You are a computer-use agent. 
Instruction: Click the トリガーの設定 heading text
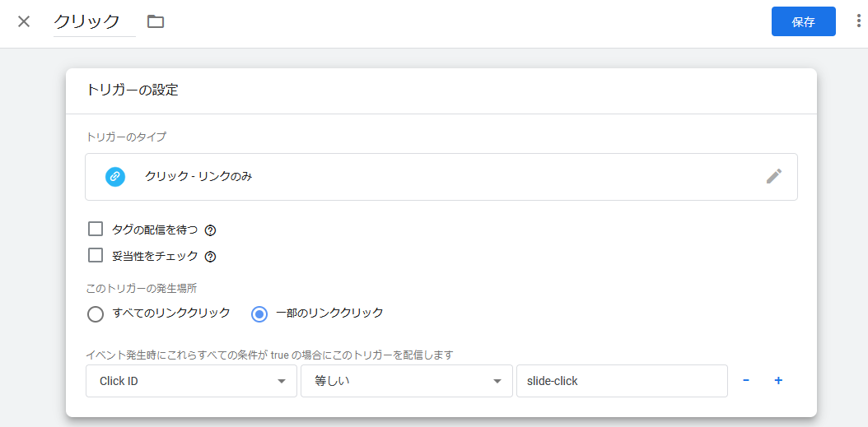(133, 91)
